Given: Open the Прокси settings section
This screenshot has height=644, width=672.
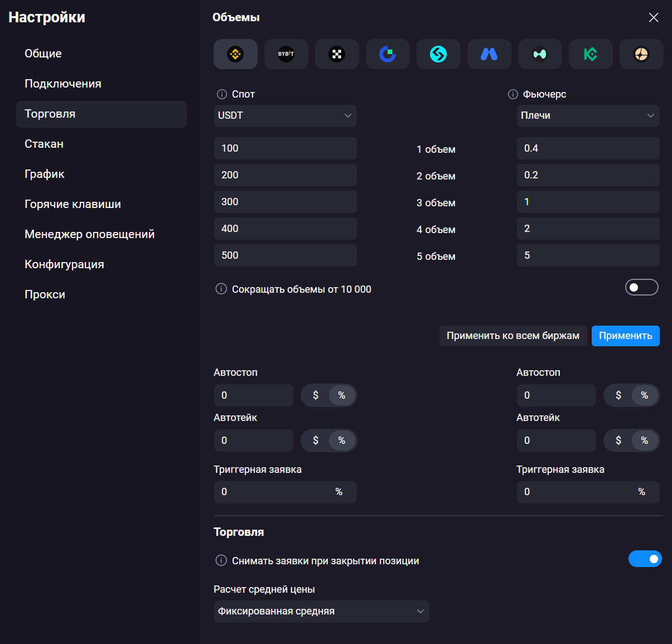Looking at the screenshot, I should (x=101, y=294).
